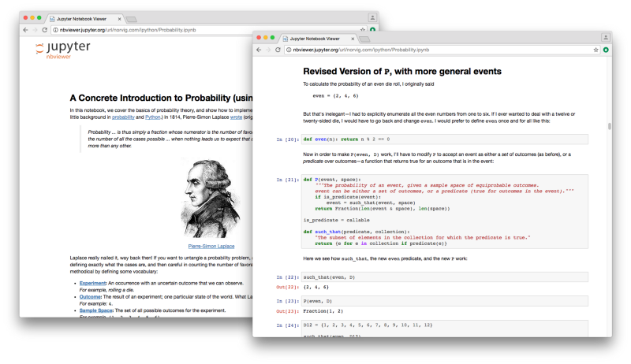Image resolution: width=631 pixels, height=364 pixels.
Task: Click the 'is_predicate = callable' code line
Action: click(x=337, y=220)
